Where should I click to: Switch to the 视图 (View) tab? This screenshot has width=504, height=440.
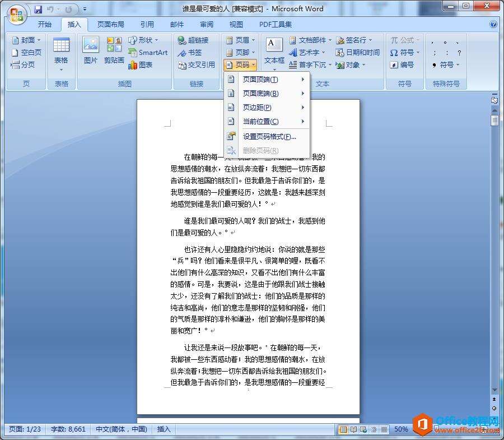click(x=236, y=25)
